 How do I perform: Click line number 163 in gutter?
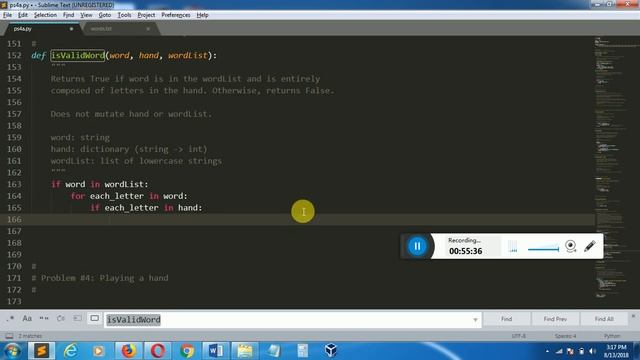click(14, 184)
